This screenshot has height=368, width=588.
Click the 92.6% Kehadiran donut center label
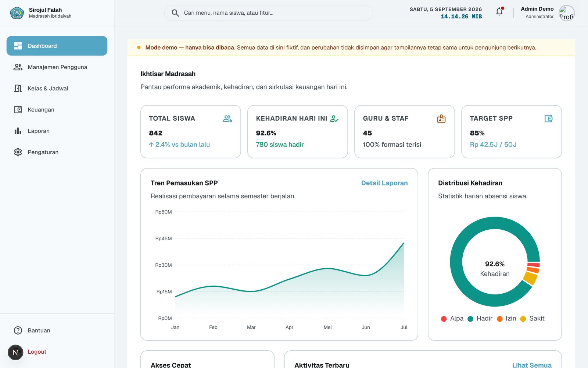[495, 269]
